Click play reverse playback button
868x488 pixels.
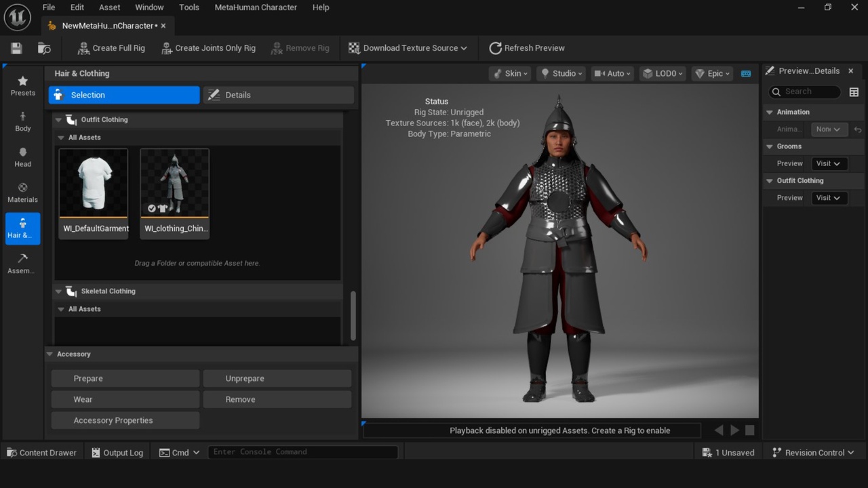click(x=719, y=430)
